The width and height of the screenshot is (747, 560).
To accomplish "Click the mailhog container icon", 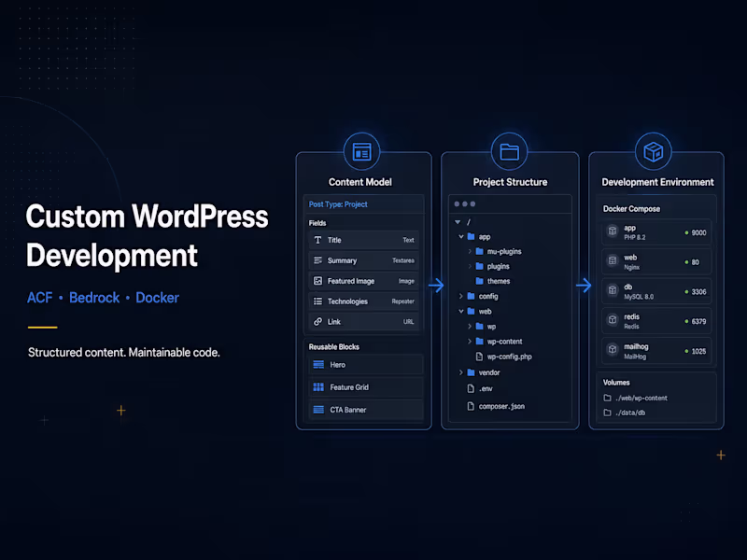I will click(613, 350).
